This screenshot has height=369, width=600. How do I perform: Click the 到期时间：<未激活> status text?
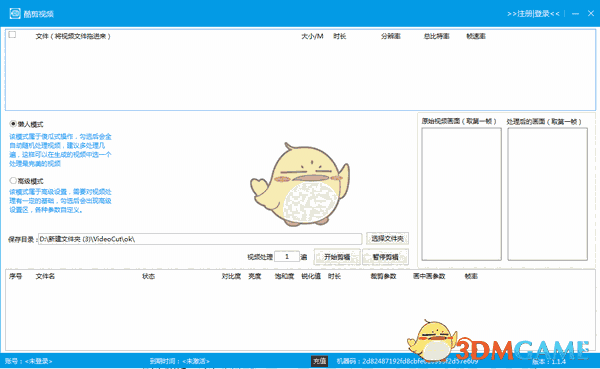pyautogui.click(x=179, y=361)
